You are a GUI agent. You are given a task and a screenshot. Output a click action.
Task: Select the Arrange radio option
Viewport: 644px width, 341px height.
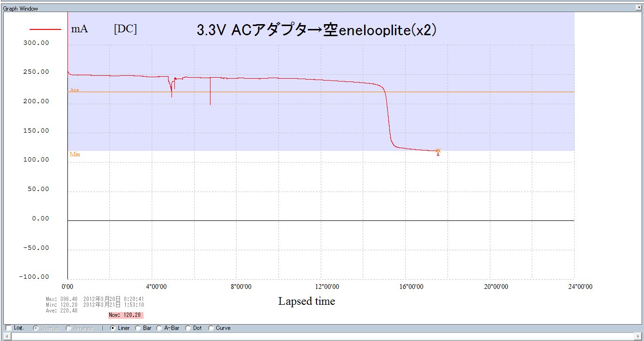coord(68,328)
